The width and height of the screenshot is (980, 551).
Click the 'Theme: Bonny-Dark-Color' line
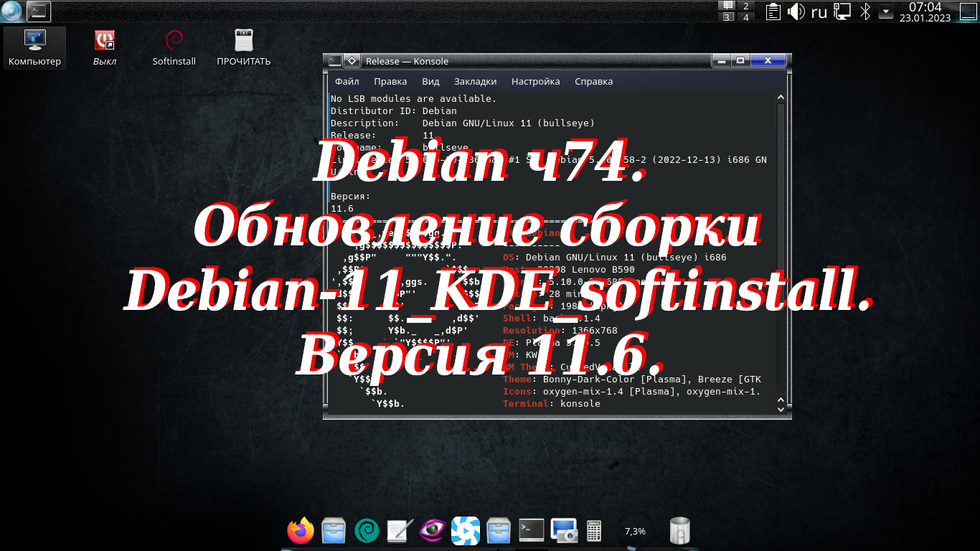pyautogui.click(x=631, y=380)
